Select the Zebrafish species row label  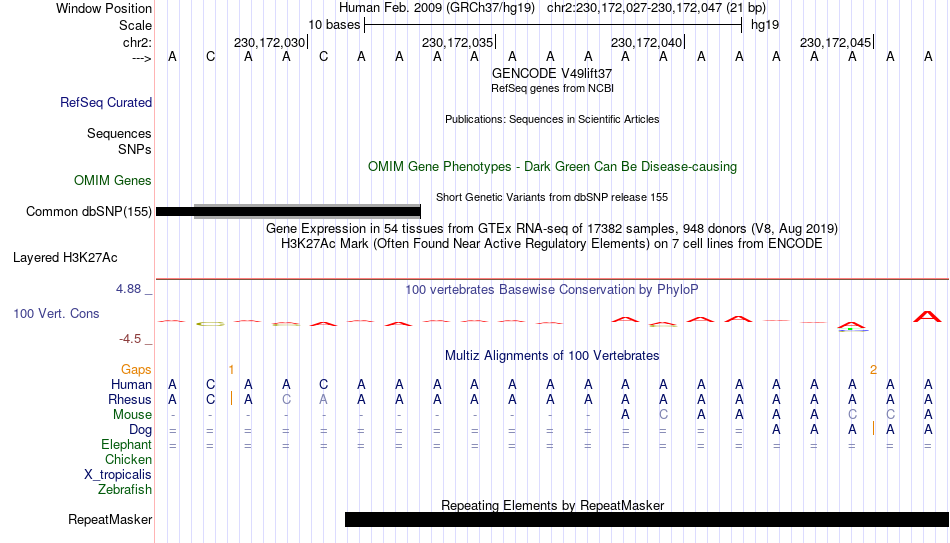[125, 489]
